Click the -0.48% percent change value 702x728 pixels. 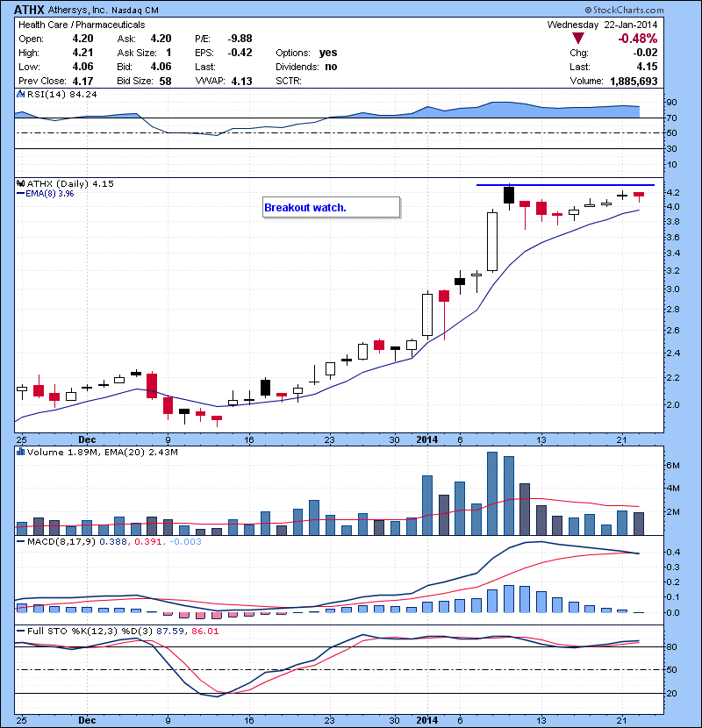pyautogui.click(x=637, y=39)
